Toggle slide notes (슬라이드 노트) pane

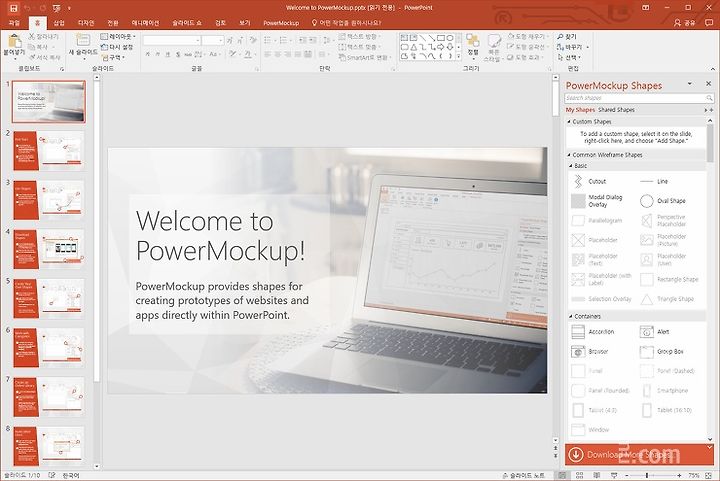click(524, 475)
